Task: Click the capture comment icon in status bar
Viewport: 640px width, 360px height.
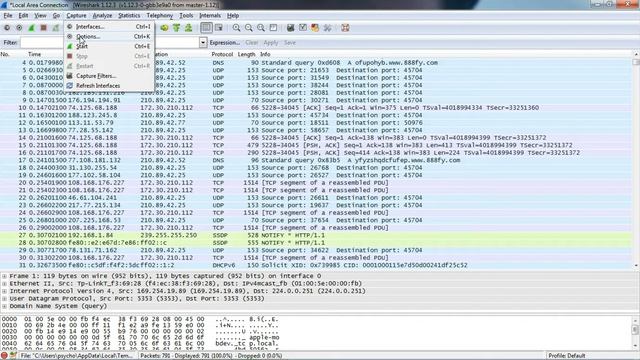Action: click(13, 356)
